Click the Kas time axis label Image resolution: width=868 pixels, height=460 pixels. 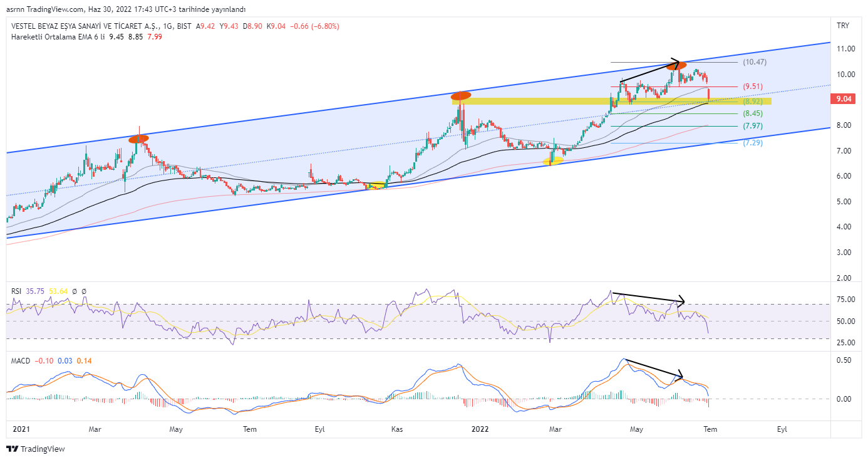coord(396,429)
